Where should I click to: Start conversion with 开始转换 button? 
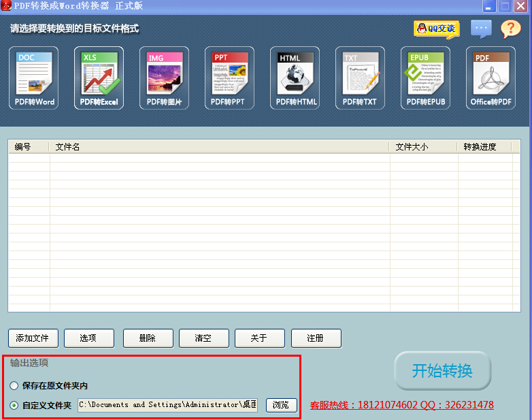click(442, 371)
